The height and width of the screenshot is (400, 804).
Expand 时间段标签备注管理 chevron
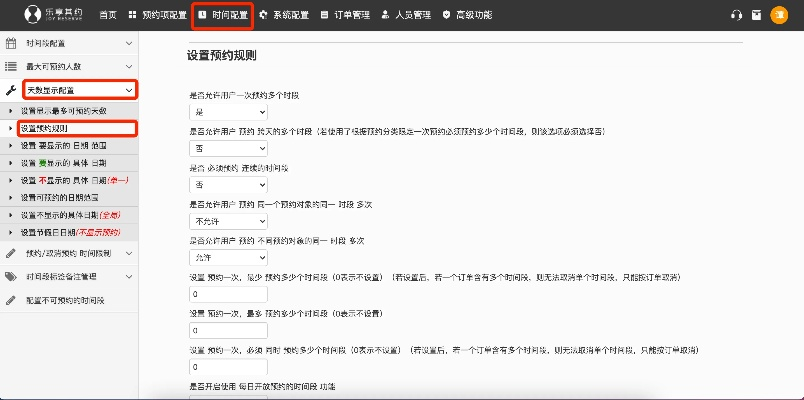tap(129, 277)
